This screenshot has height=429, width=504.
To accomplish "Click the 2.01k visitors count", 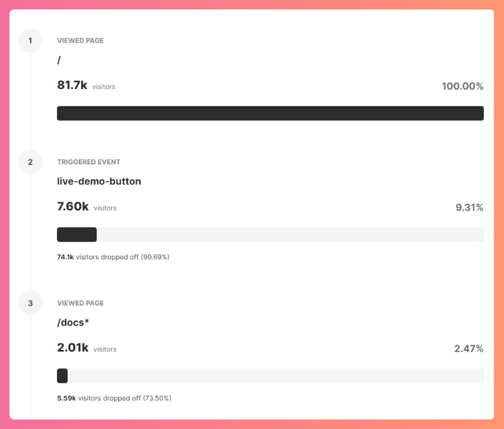I will click(73, 348).
